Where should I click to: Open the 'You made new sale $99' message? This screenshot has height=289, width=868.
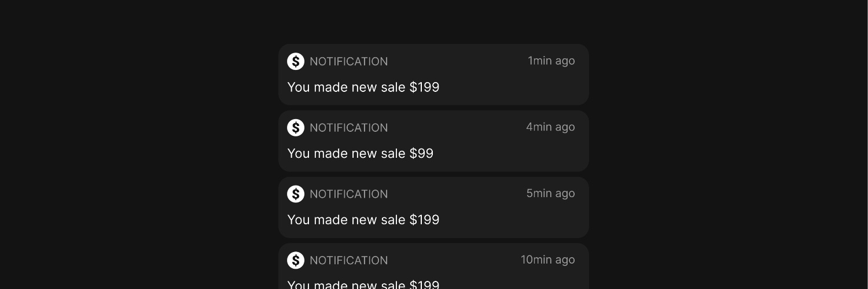(x=361, y=154)
